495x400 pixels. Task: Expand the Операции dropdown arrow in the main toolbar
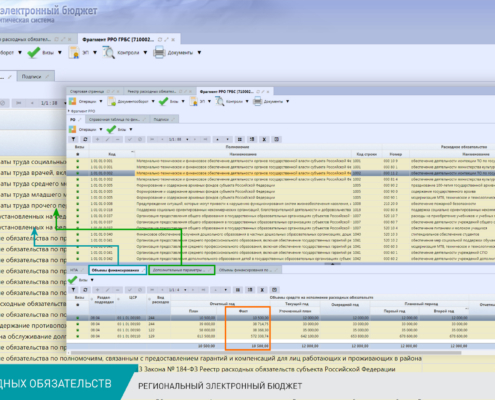[x=101, y=101]
